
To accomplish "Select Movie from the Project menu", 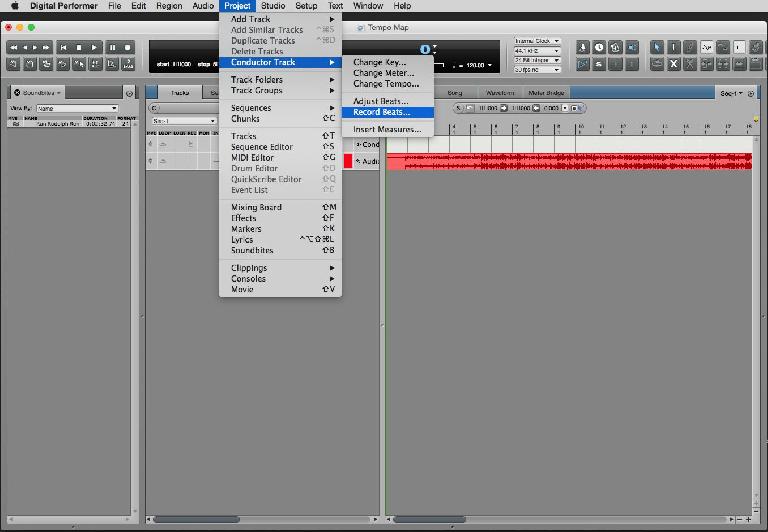I will [280, 289].
